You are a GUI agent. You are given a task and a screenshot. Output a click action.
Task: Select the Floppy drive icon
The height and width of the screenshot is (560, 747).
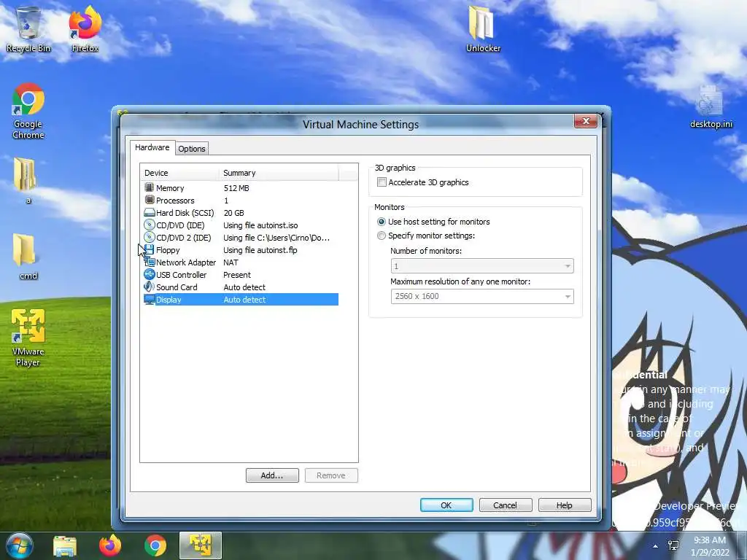149,249
